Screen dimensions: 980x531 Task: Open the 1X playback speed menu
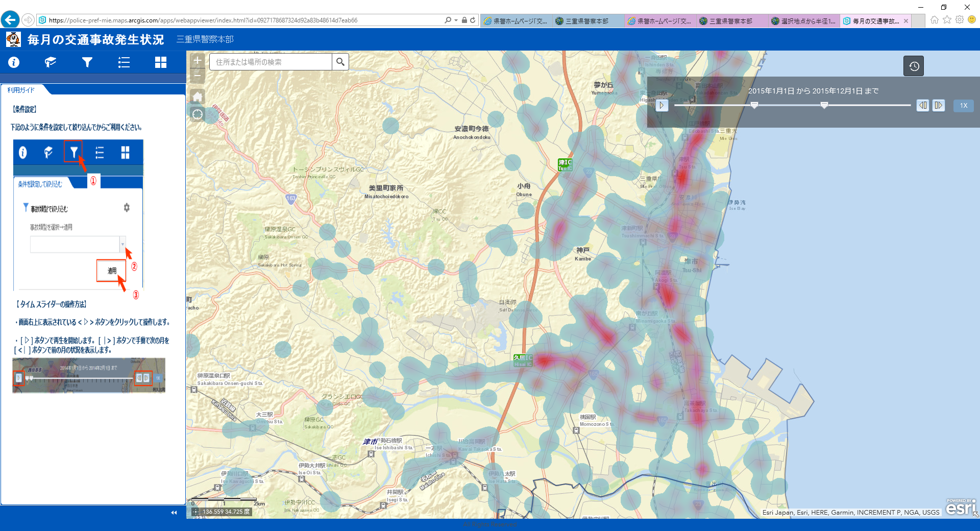click(x=963, y=106)
